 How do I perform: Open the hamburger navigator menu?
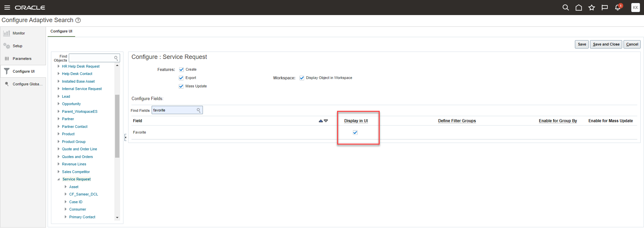coord(7,7)
